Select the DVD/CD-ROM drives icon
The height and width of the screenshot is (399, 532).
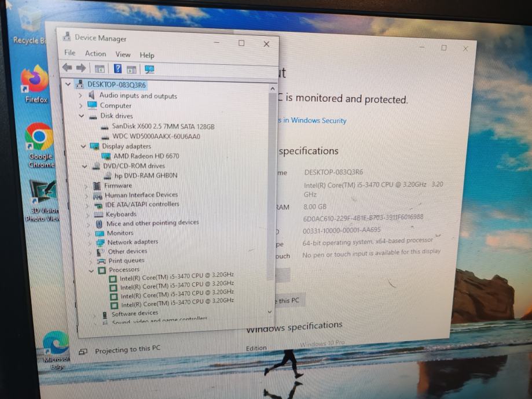tap(96, 166)
